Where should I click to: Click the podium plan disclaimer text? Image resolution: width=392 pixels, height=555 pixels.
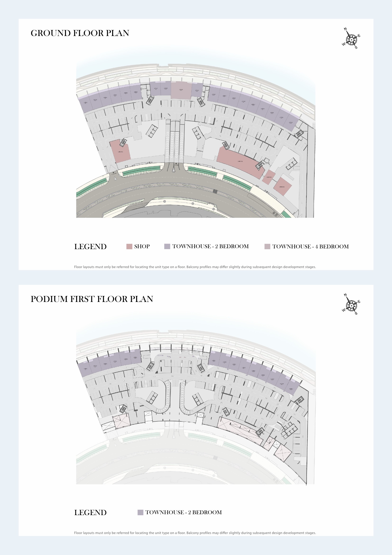[x=195, y=533]
